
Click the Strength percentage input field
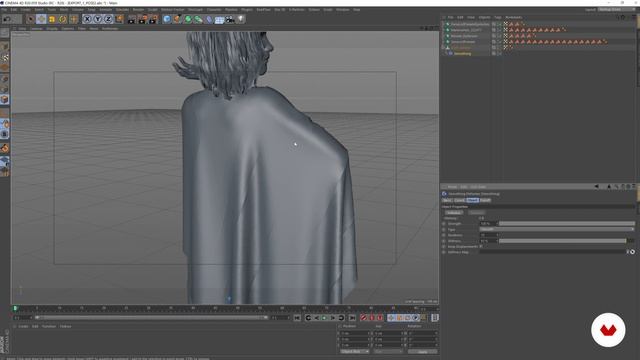coord(487,224)
